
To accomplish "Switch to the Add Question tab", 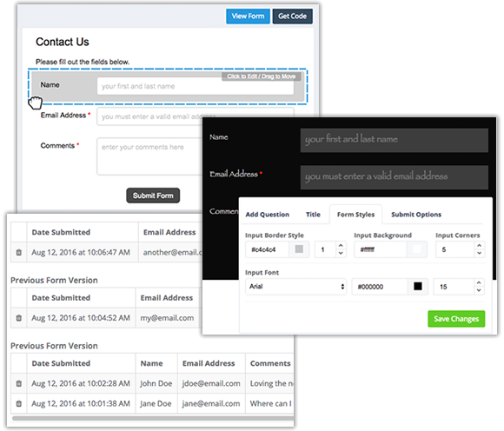I will point(267,215).
